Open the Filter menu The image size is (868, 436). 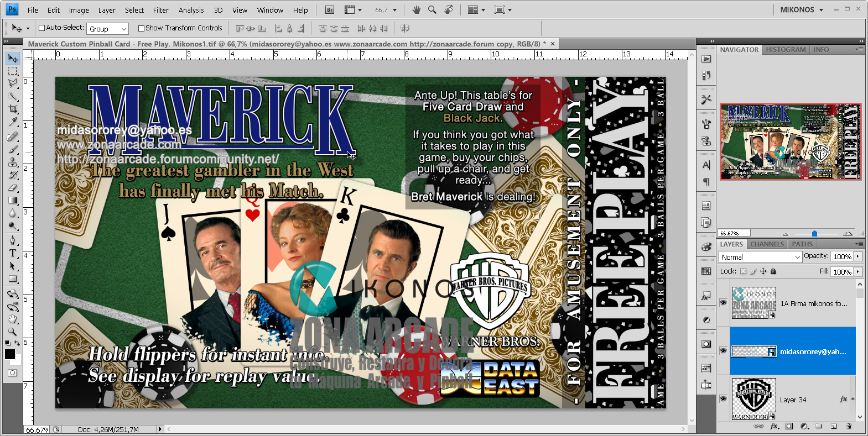click(161, 10)
